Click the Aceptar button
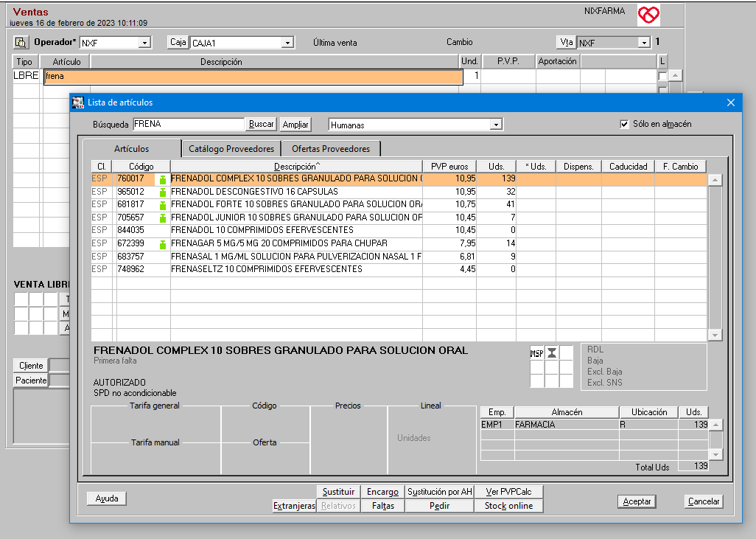This screenshot has height=539, width=756. pyautogui.click(x=637, y=501)
